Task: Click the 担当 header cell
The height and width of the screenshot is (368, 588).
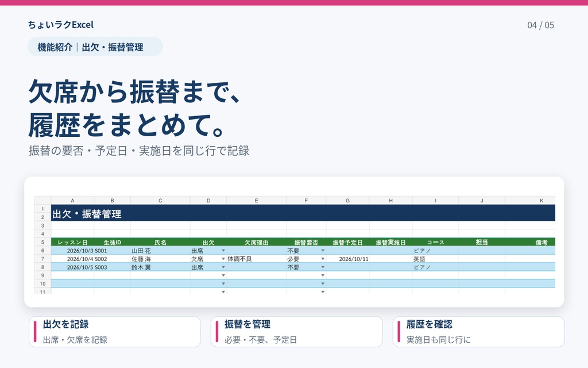Action: 482,242
